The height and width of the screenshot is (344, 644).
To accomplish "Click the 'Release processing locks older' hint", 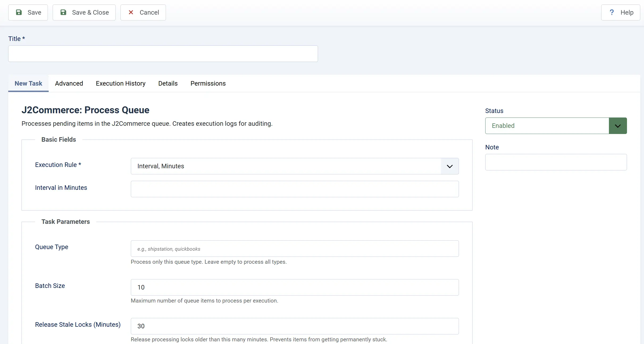I will [259, 339].
